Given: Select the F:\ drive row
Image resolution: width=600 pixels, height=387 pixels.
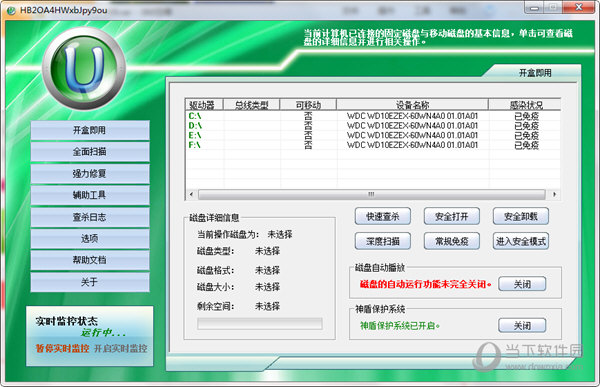Looking at the screenshot, I should point(373,145).
